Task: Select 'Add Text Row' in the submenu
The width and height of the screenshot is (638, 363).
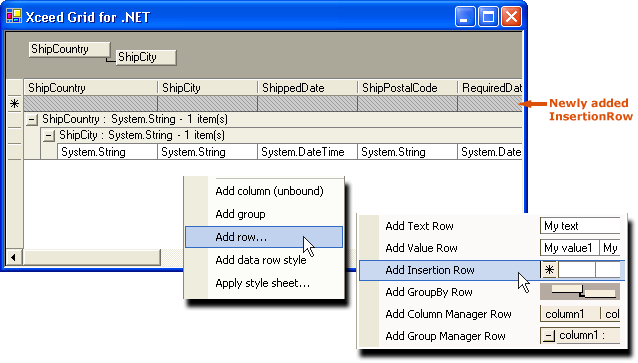Action: point(419,226)
